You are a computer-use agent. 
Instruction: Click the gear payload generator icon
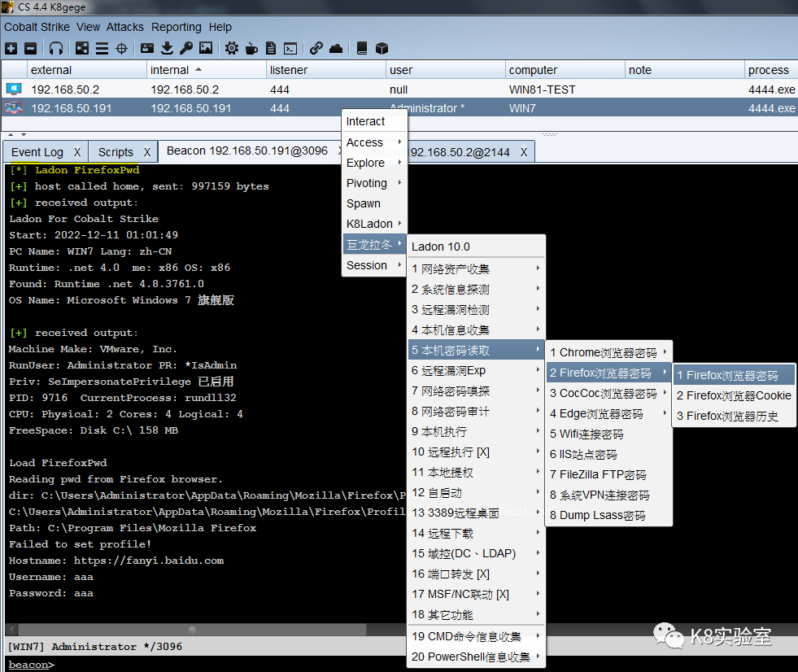[x=232, y=48]
